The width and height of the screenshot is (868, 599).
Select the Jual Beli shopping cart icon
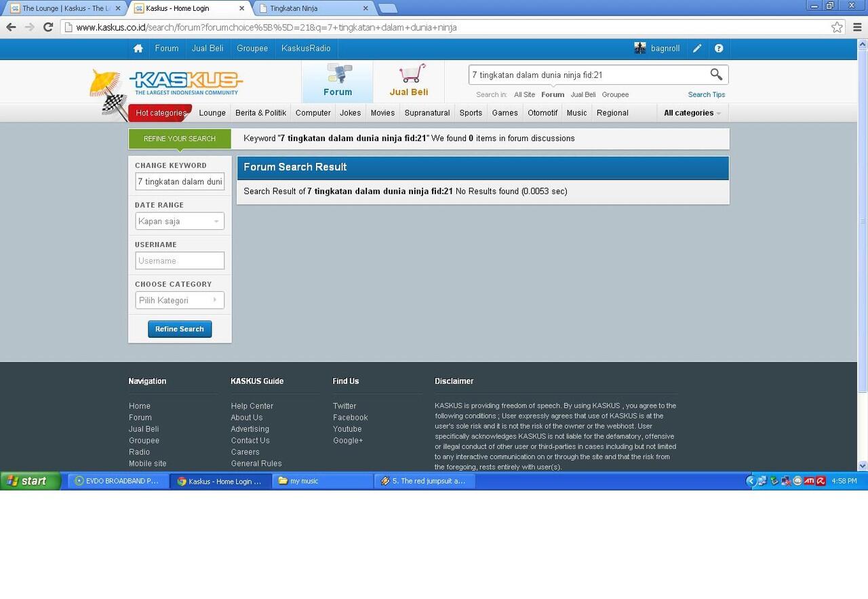tap(409, 81)
